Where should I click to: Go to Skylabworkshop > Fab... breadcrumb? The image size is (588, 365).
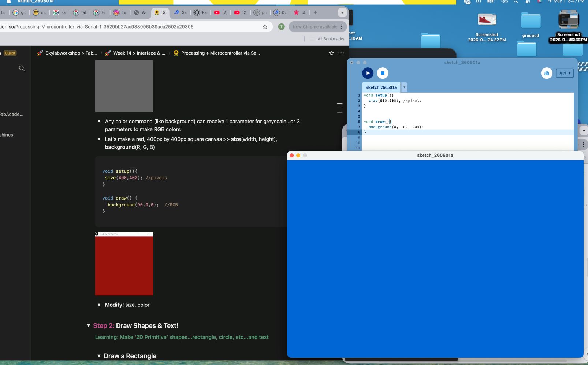[67, 53]
